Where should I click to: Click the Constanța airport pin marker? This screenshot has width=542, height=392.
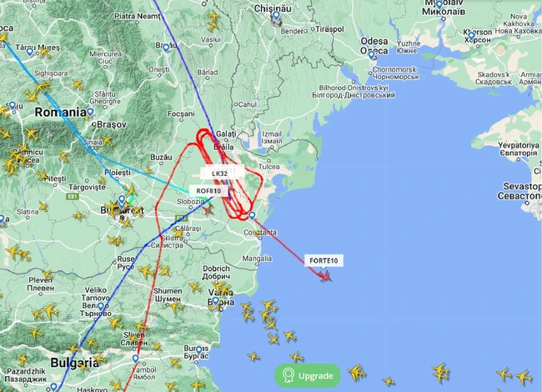[x=252, y=216]
